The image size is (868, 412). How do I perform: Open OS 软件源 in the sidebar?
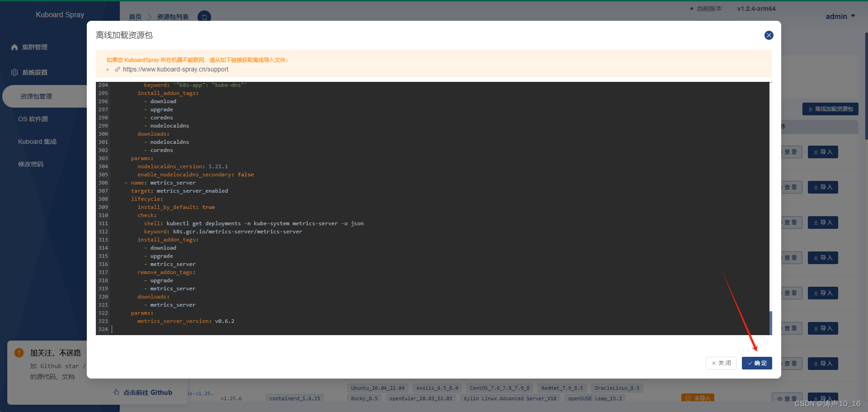pos(33,119)
